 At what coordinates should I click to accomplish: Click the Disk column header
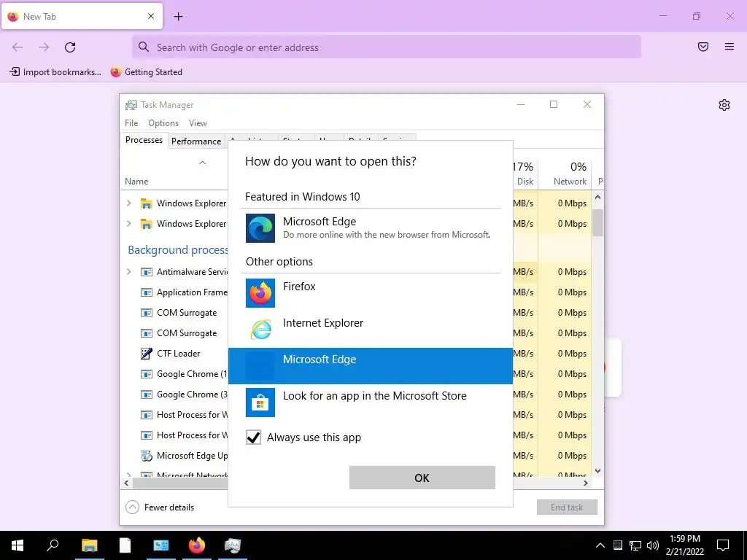pyautogui.click(x=525, y=174)
